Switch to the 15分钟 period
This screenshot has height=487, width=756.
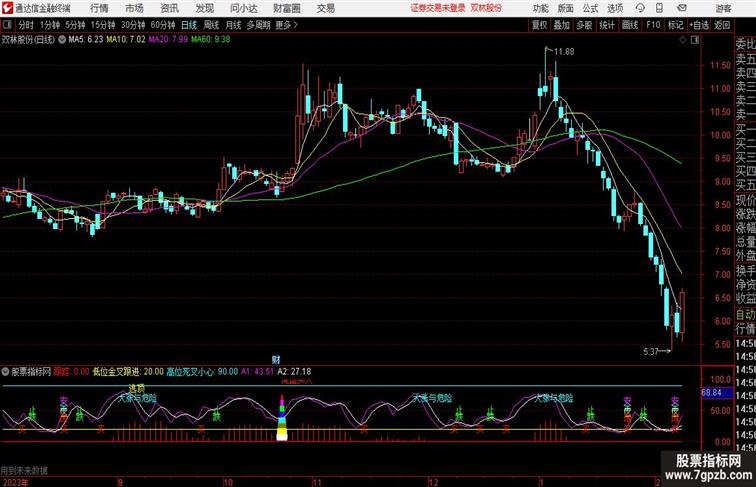[103, 25]
